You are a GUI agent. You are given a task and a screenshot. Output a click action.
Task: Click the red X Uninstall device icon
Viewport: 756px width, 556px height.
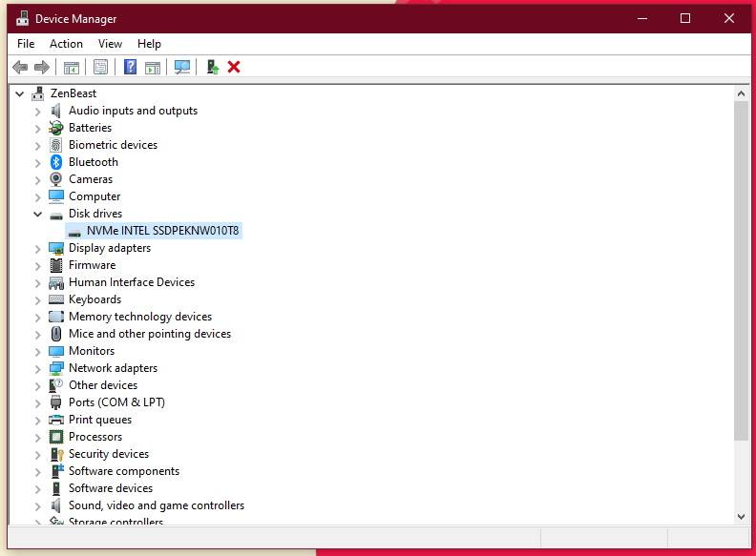pyautogui.click(x=234, y=67)
